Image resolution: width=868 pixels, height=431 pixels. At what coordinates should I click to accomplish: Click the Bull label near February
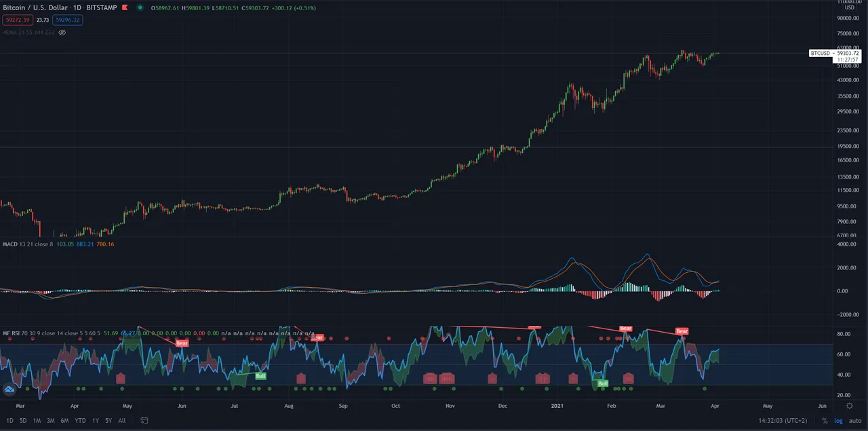pos(602,383)
